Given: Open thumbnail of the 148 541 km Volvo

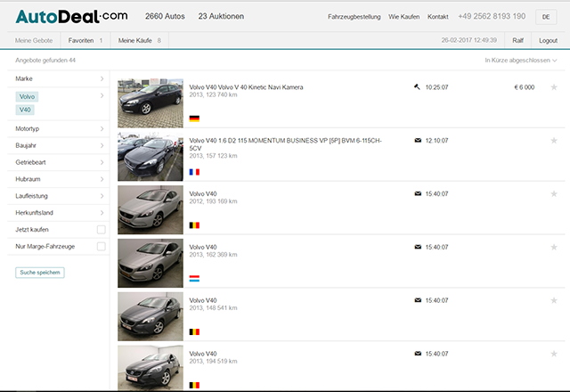Looking at the screenshot, I should 151,316.
